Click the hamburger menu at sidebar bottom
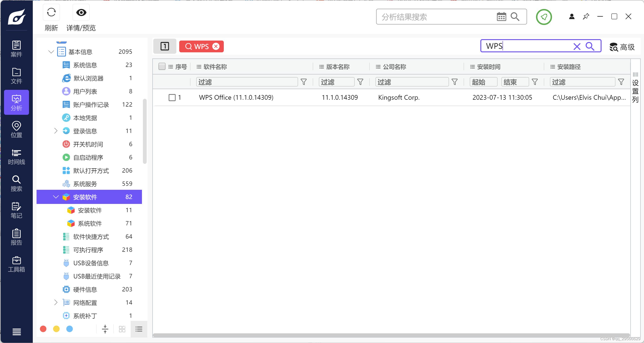This screenshot has height=343, width=644. pos(17,332)
